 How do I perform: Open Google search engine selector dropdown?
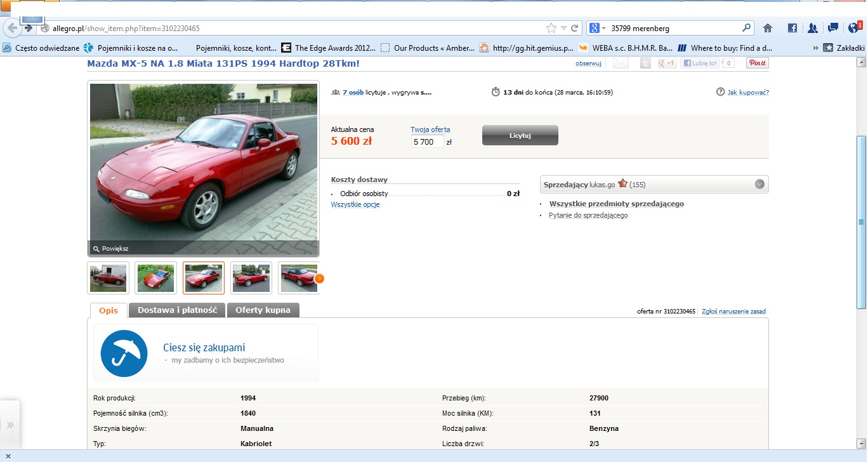tap(598, 28)
